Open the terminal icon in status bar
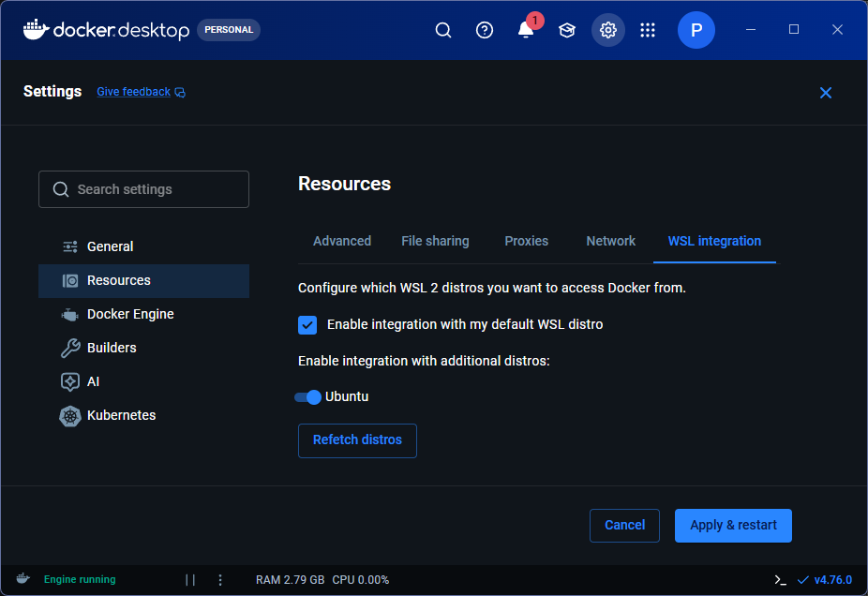Screen dimensions: 868x596 pos(781,580)
